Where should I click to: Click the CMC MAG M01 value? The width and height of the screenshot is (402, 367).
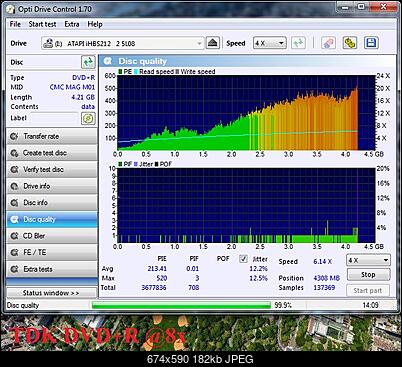click(x=72, y=87)
